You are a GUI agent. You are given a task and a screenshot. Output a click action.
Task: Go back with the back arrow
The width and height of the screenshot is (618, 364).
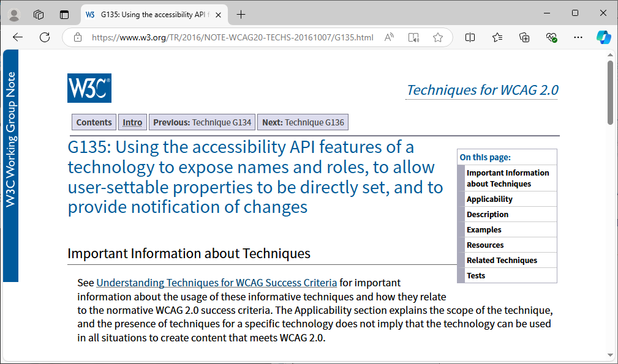[18, 37]
